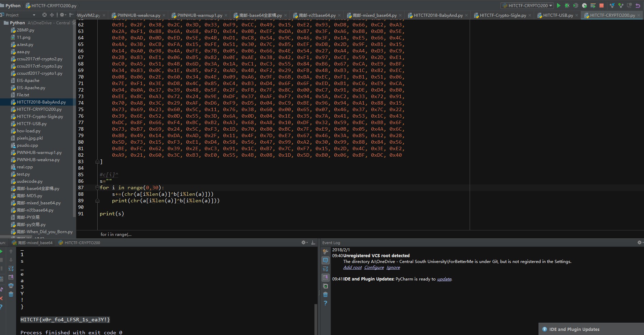644x335 pixels.
Task: Click the Run console vertical scrollbar
Action: tap(315, 319)
